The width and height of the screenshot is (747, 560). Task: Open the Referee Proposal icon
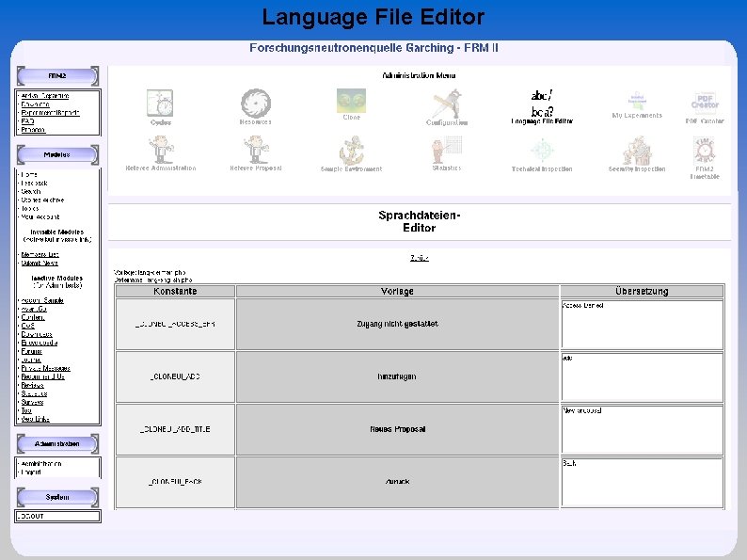[256, 150]
